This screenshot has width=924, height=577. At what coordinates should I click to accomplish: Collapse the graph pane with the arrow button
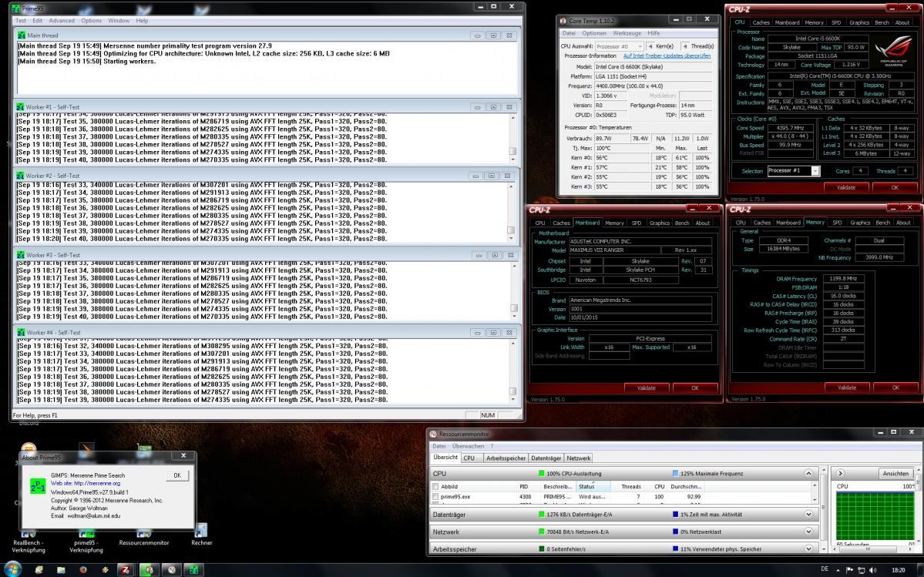point(840,473)
